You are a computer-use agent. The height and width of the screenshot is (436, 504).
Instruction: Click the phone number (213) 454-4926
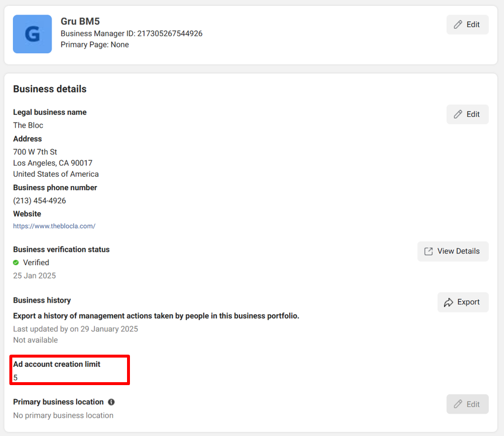40,201
